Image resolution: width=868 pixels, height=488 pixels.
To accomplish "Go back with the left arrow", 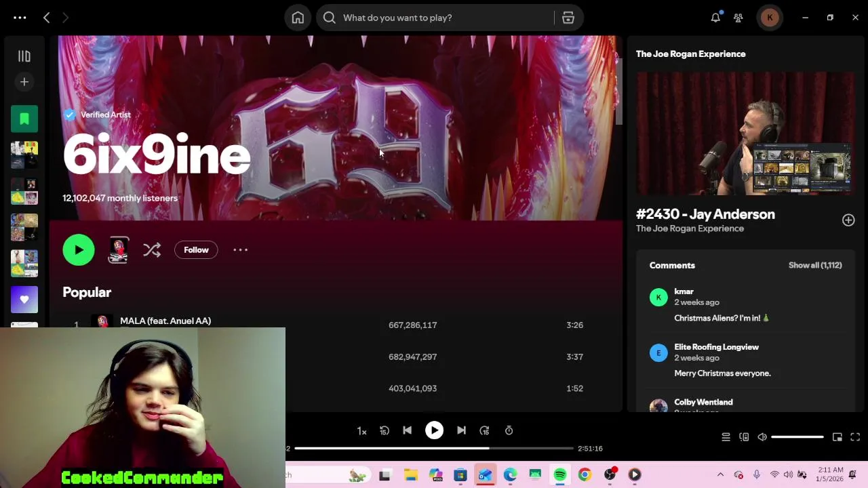I will (x=46, y=18).
